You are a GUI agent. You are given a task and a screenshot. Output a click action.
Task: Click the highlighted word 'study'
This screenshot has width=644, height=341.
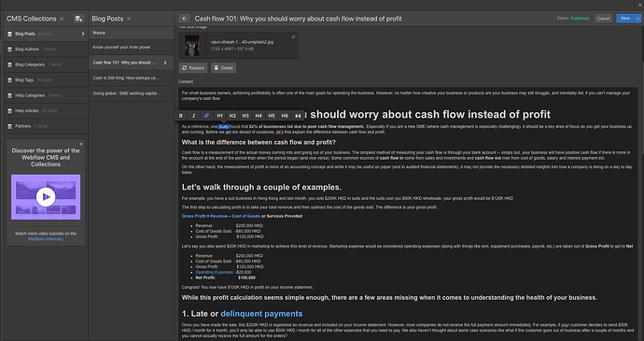click(x=223, y=127)
